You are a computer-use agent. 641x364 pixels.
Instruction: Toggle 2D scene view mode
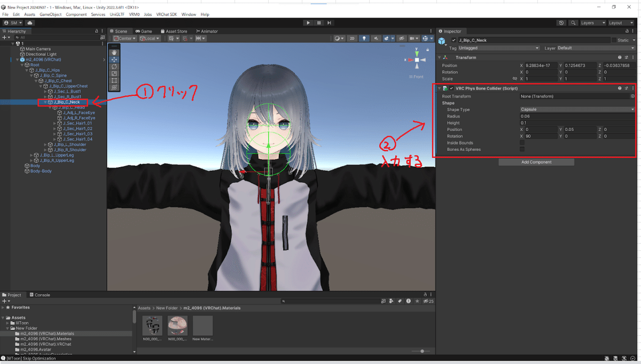(352, 38)
